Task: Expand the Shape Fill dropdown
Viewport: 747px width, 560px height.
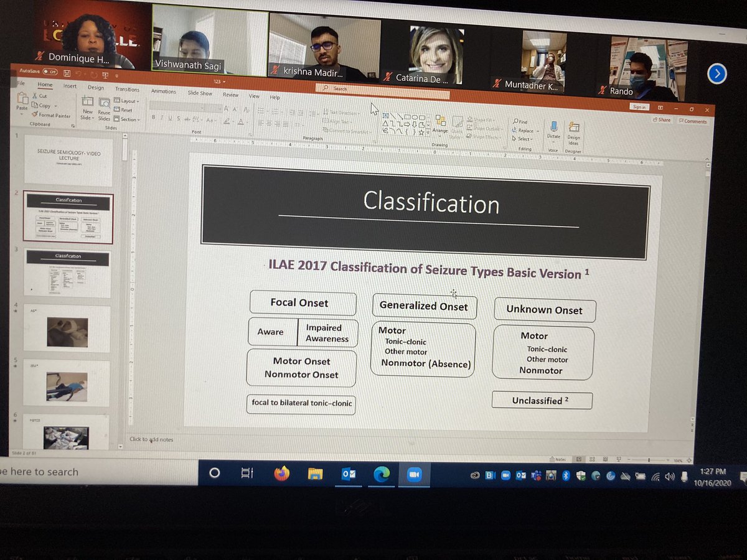Action: 481,120
